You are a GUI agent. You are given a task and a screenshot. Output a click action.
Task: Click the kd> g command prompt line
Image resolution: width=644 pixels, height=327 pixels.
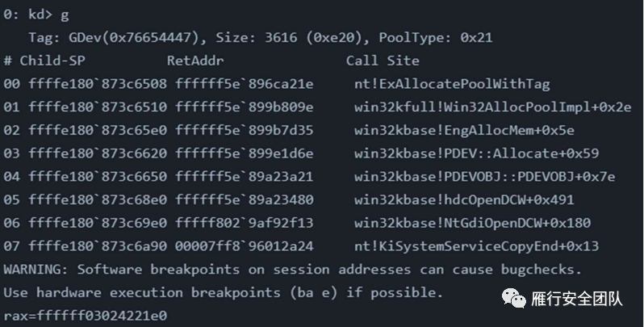pyautogui.click(x=36, y=15)
